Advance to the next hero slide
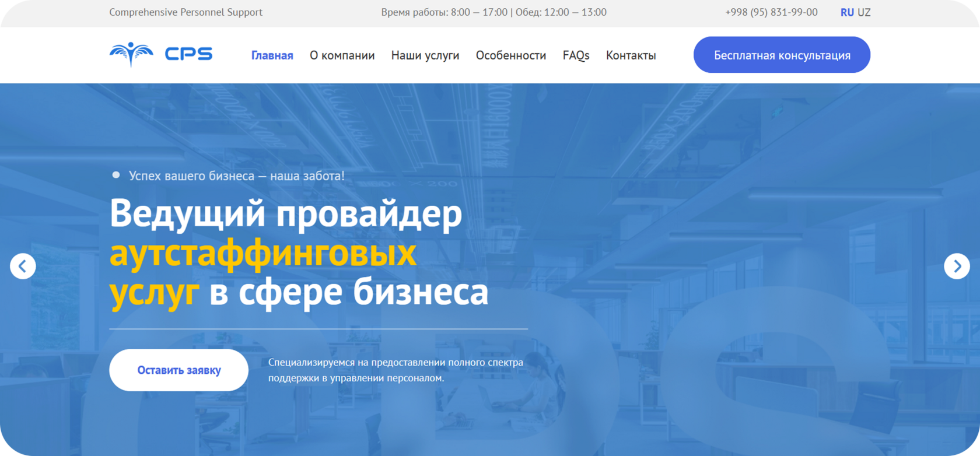This screenshot has height=456, width=980. 957,266
